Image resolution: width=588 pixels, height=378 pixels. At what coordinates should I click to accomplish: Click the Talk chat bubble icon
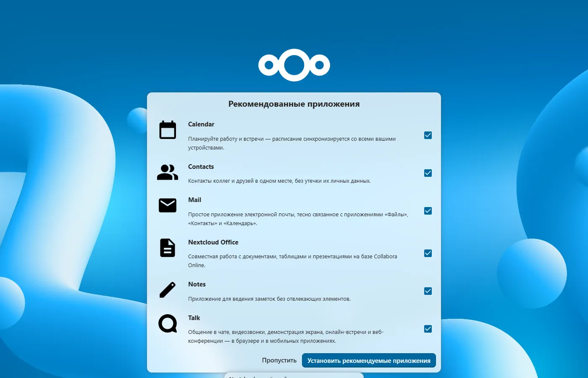click(168, 323)
